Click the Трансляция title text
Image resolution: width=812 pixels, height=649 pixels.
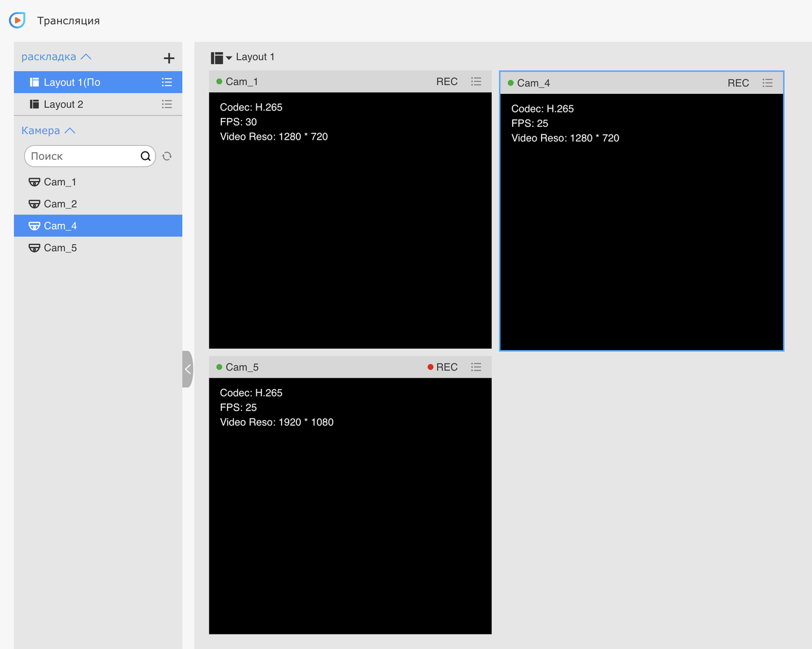coord(69,20)
